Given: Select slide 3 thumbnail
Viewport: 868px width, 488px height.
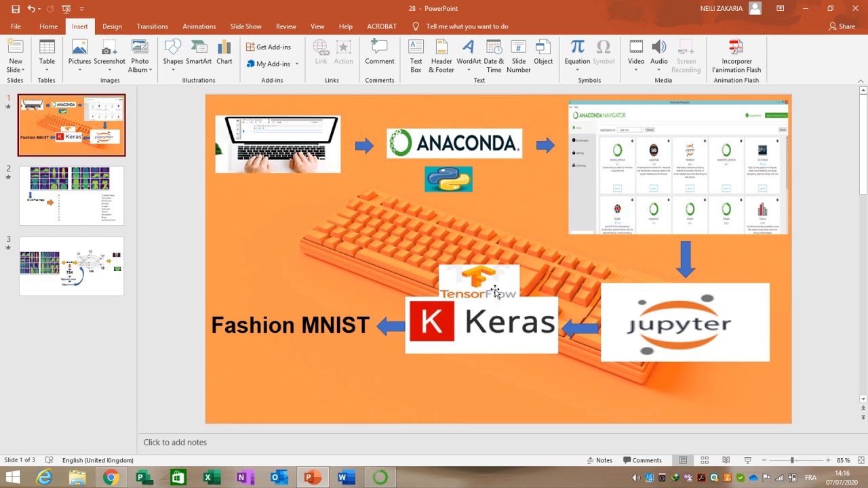Looking at the screenshot, I should pos(71,266).
